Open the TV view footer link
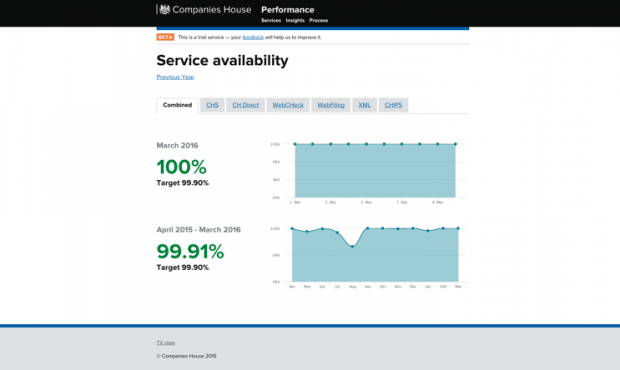Viewport: 620px width, 370px height. pos(166,343)
